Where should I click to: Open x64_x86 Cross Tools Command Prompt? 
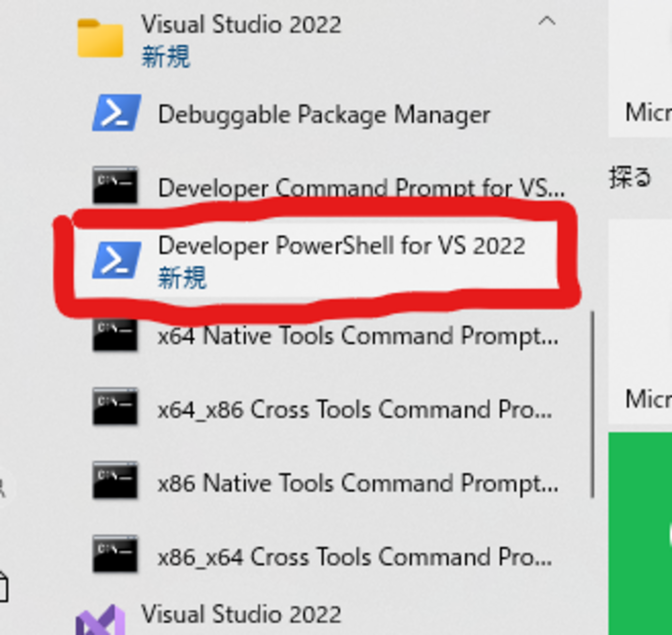pyautogui.click(x=355, y=410)
